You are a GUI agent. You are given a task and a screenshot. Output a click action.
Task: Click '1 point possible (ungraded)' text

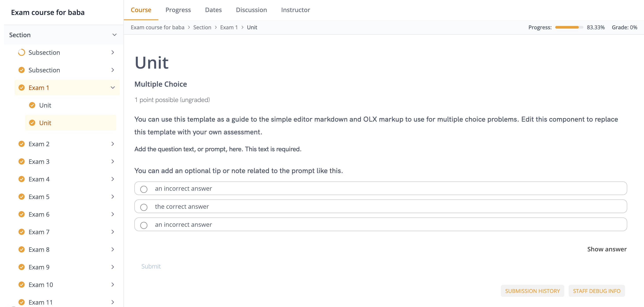pos(172,100)
